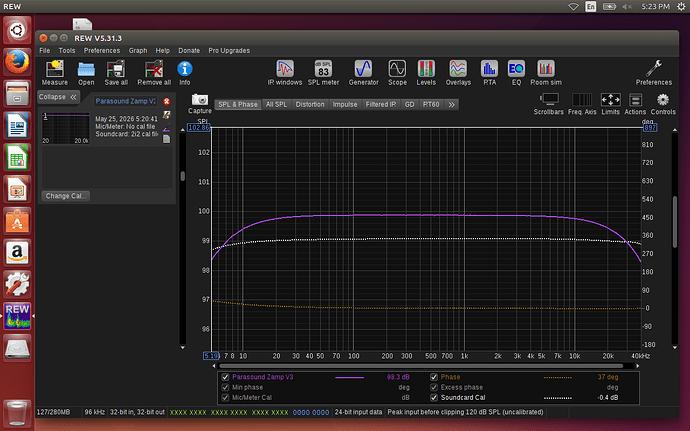
Task: Open the Graph menu
Action: click(138, 51)
